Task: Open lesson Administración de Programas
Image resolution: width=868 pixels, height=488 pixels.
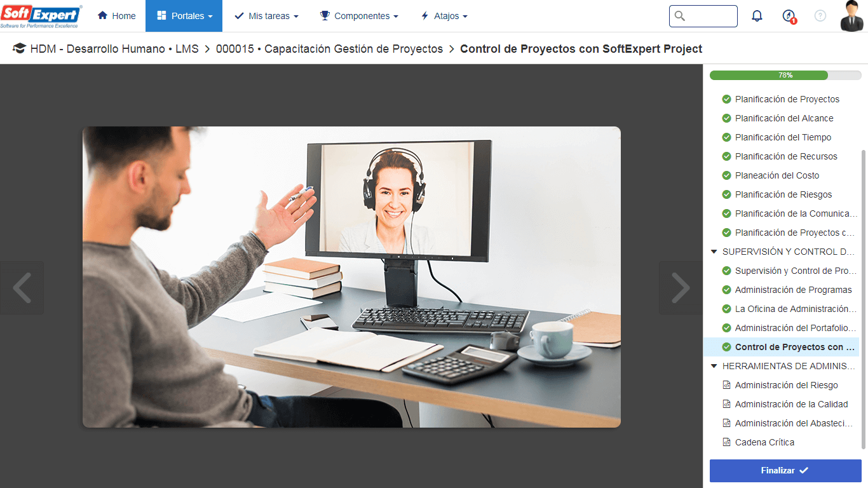Action: click(794, 290)
